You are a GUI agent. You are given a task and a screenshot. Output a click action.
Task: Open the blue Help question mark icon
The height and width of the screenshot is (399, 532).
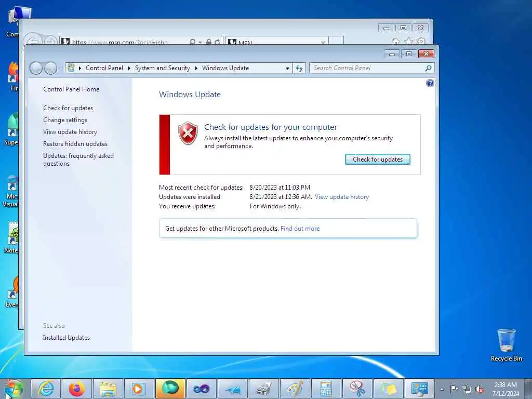[x=430, y=83]
